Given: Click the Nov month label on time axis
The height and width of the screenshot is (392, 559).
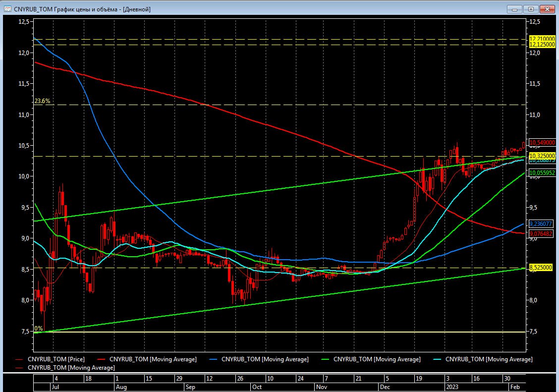Looking at the screenshot, I should pyautogui.click(x=322, y=387).
